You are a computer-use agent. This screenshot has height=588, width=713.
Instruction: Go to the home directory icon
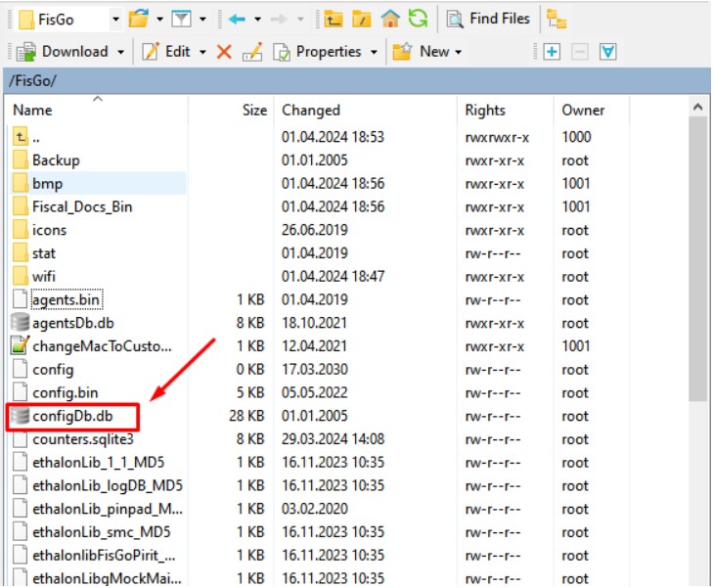point(390,19)
